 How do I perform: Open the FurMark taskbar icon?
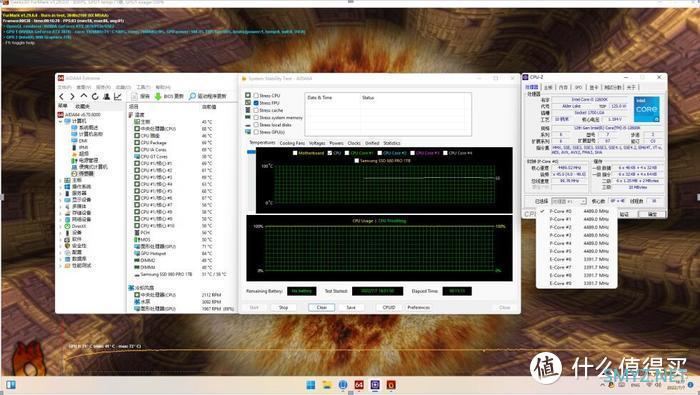(391, 385)
